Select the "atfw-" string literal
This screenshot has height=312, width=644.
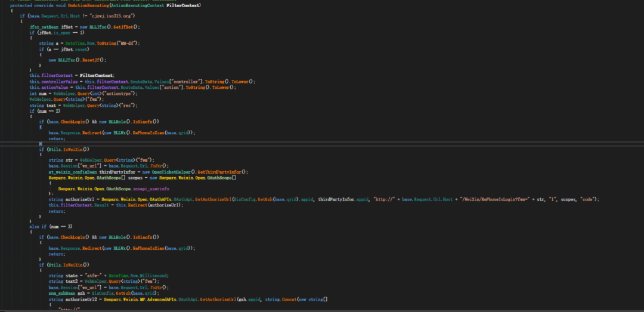[94, 276]
